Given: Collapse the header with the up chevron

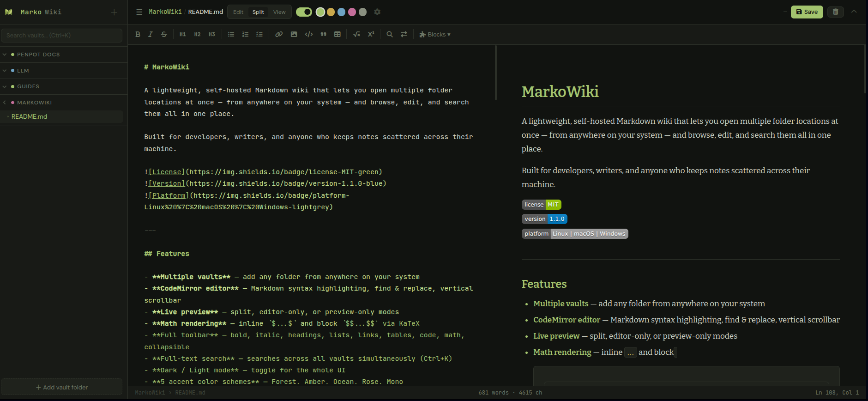Looking at the screenshot, I should coord(854,12).
